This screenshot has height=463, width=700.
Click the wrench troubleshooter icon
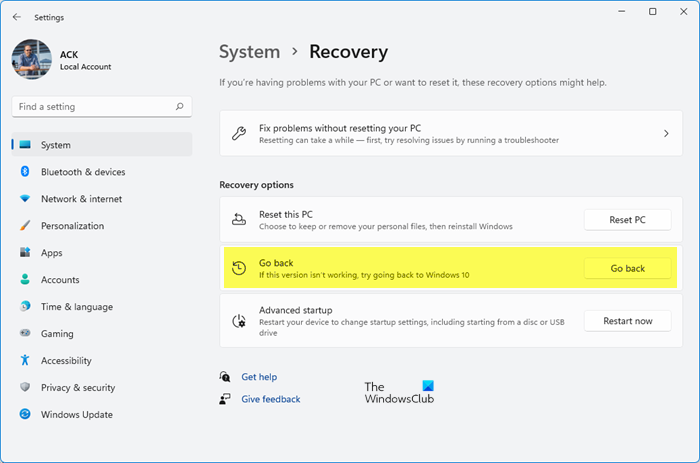238,133
